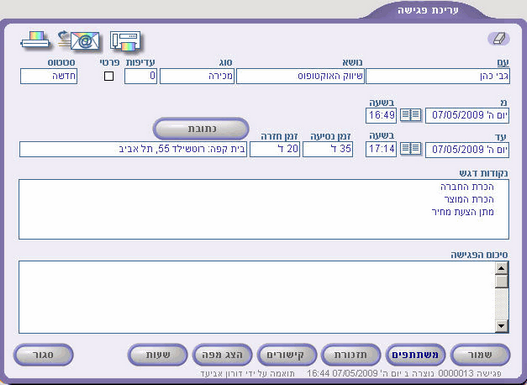Click the printer icon
This screenshot has width=527, height=385.
(35, 40)
